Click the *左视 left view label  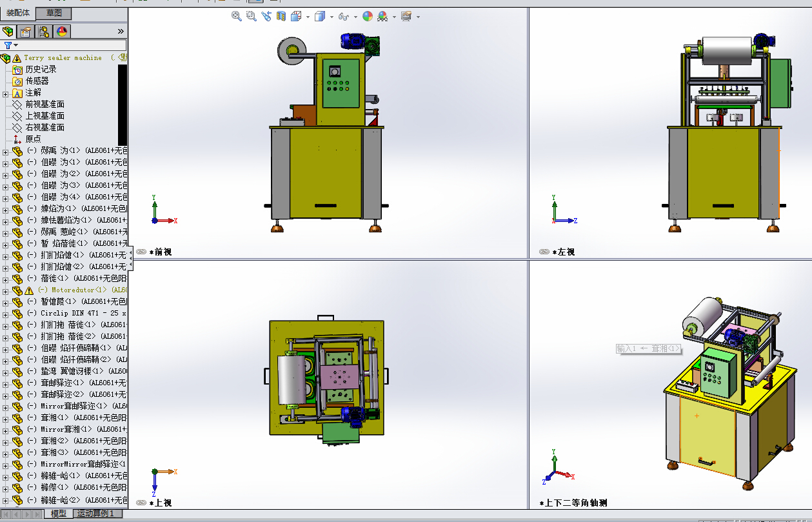[x=564, y=252]
